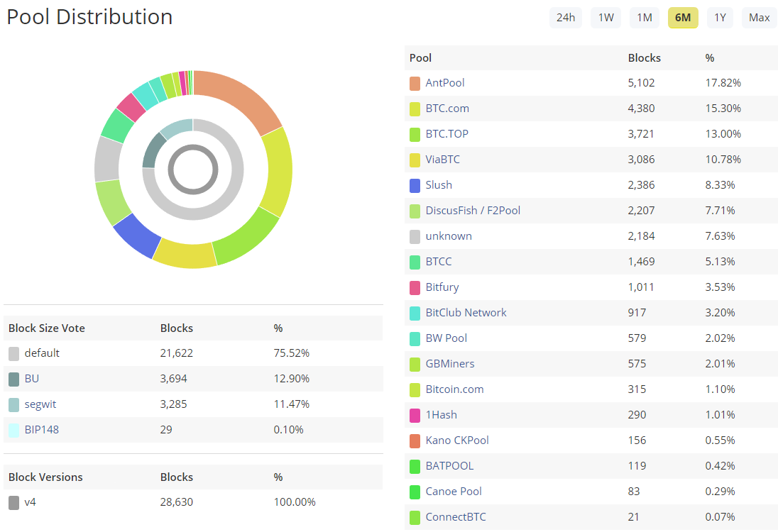Click the BIP148 vote link
The image size is (778, 532).
click(42, 430)
